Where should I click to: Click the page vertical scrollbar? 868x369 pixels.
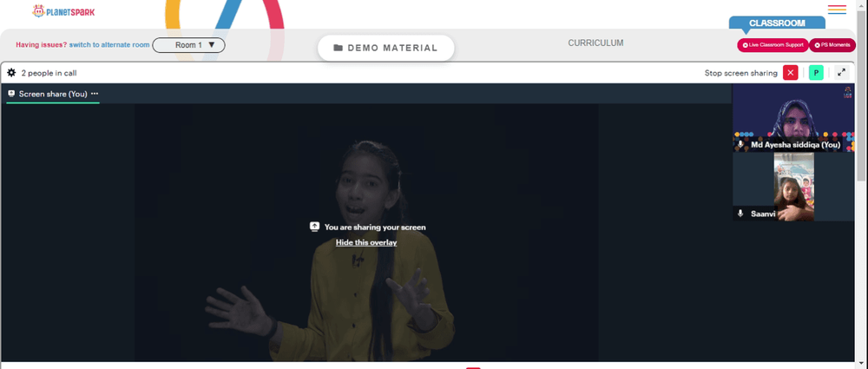[861, 97]
